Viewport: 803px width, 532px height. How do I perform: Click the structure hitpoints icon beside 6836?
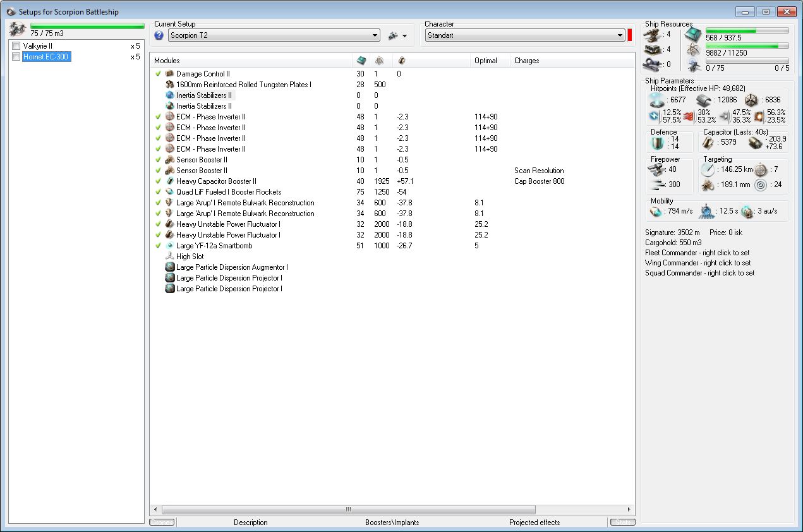[751, 100]
